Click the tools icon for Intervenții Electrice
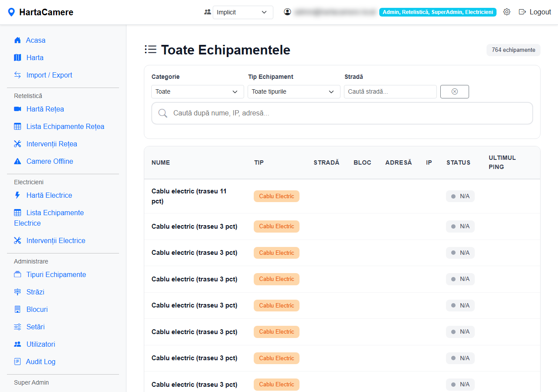The height and width of the screenshot is (392, 558). tap(17, 240)
